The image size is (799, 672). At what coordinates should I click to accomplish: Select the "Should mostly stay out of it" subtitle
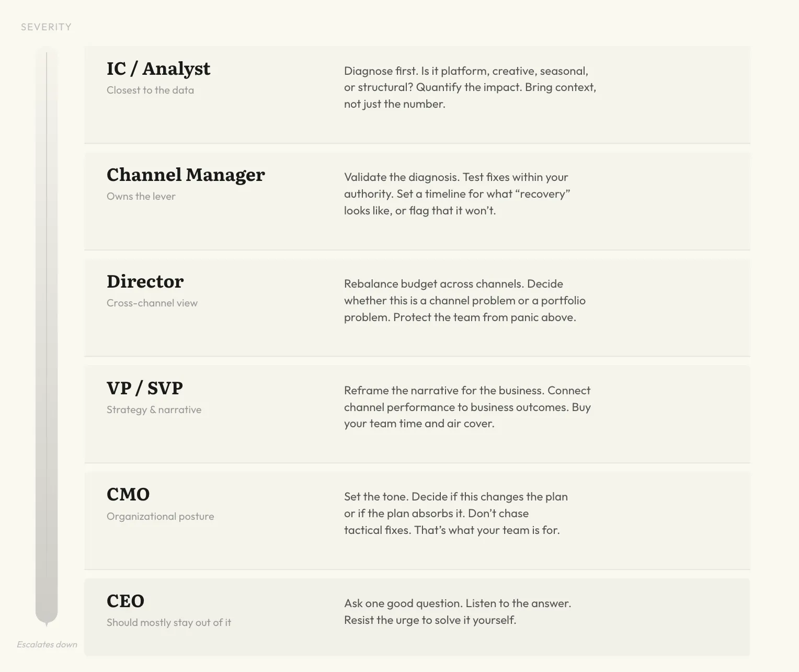click(x=169, y=622)
